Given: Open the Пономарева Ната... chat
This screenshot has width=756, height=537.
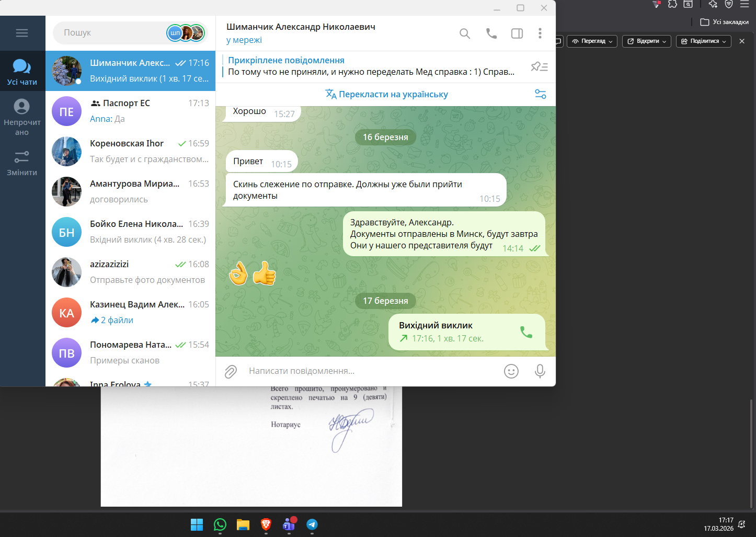Looking at the screenshot, I should 131,352.
